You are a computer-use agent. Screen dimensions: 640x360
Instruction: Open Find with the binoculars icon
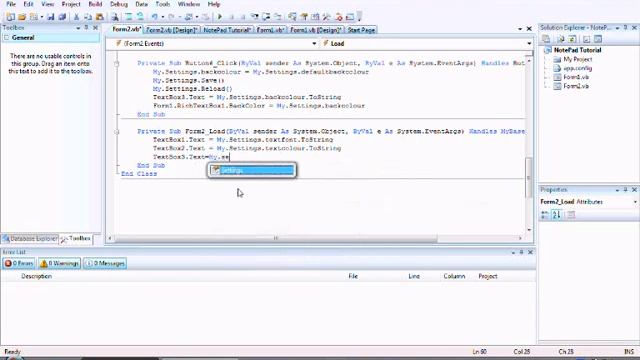tap(115, 17)
